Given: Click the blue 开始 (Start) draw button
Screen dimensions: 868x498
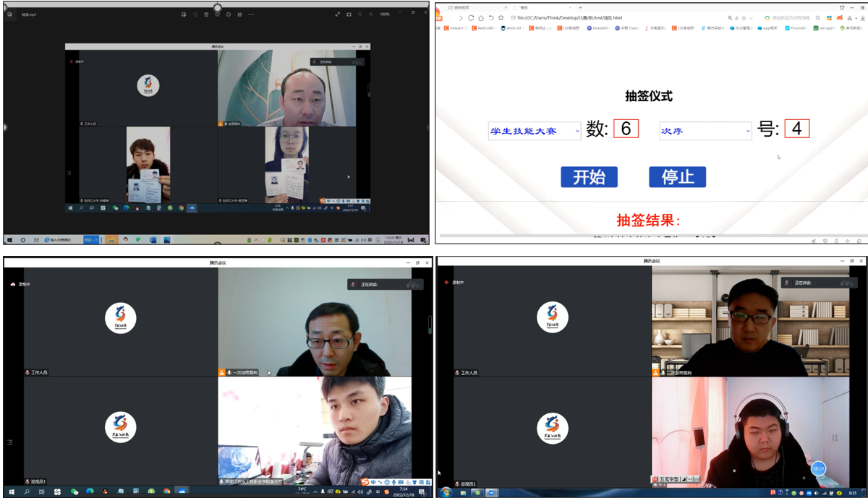Looking at the screenshot, I should 589,177.
